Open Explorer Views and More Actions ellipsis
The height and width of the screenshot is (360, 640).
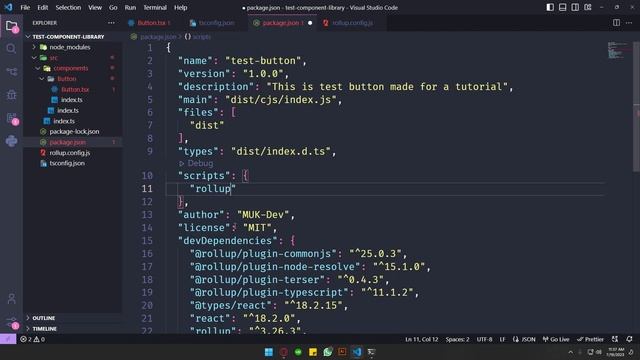(x=111, y=23)
